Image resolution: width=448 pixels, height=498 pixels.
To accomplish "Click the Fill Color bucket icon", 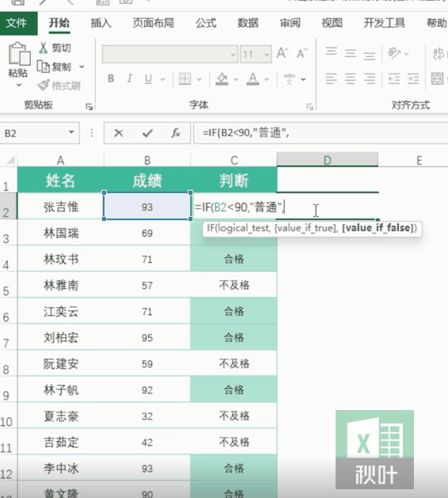I will [x=222, y=78].
